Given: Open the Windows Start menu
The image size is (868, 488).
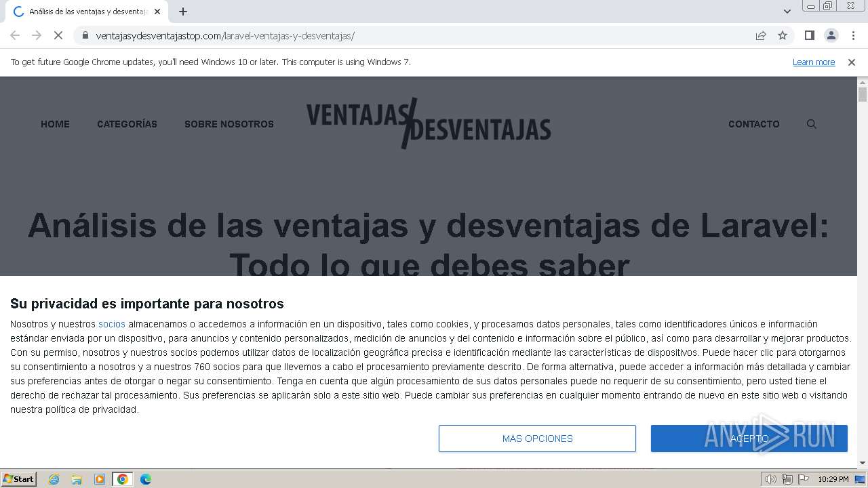Looking at the screenshot, I should pyautogui.click(x=18, y=479).
